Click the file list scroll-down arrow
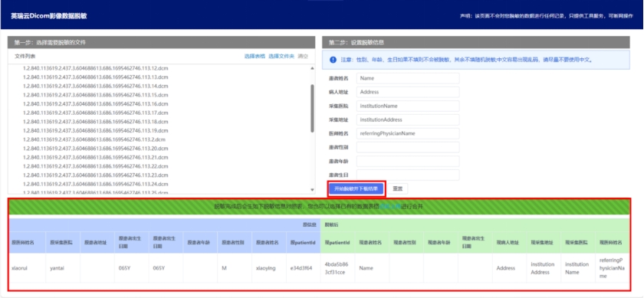 [312, 190]
